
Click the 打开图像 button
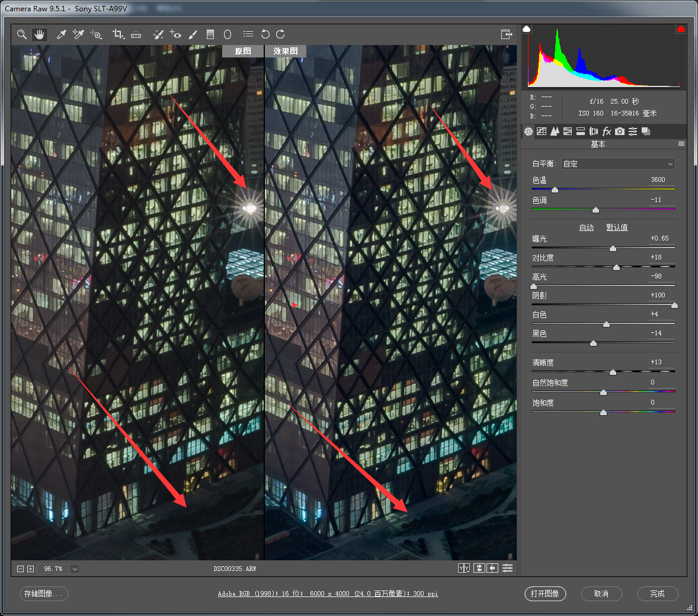pyautogui.click(x=545, y=593)
